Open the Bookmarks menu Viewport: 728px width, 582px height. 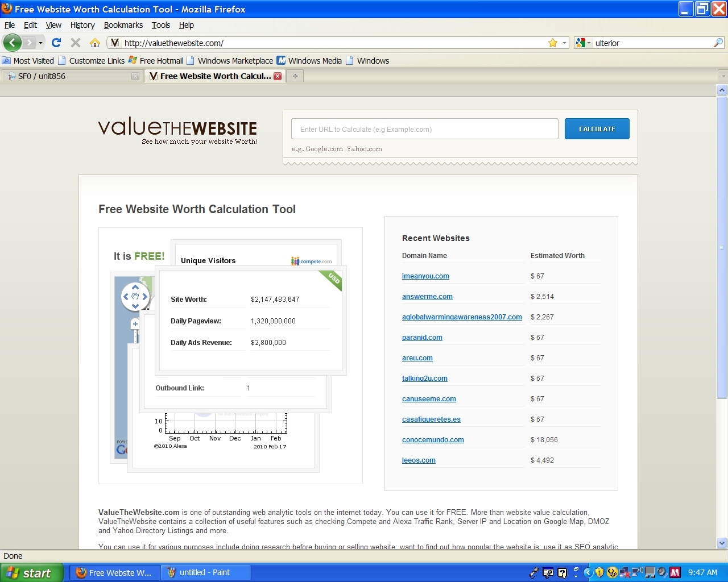tap(123, 25)
